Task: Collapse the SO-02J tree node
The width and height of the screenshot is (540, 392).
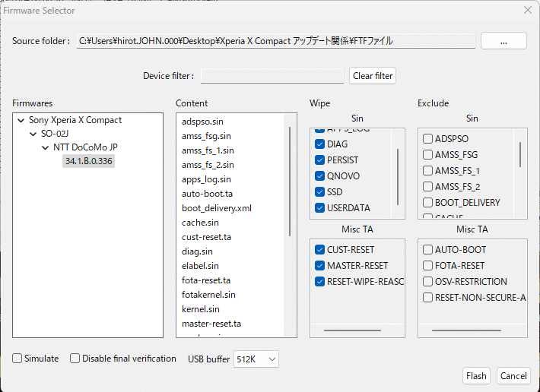Action: (33, 134)
